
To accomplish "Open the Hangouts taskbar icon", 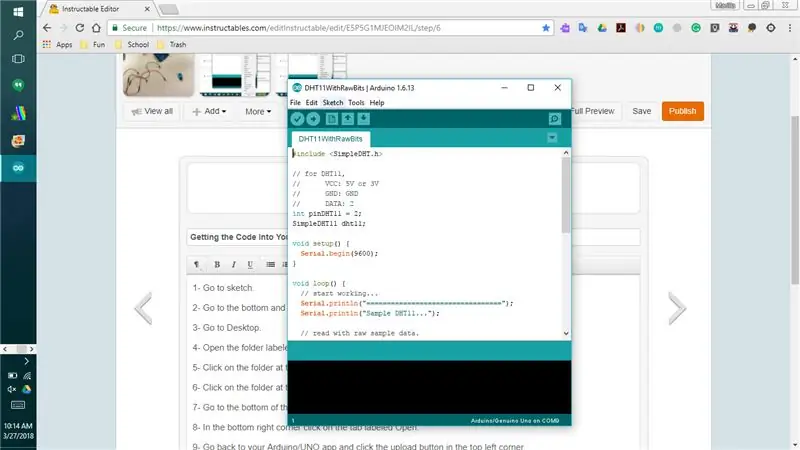I will (18, 85).
